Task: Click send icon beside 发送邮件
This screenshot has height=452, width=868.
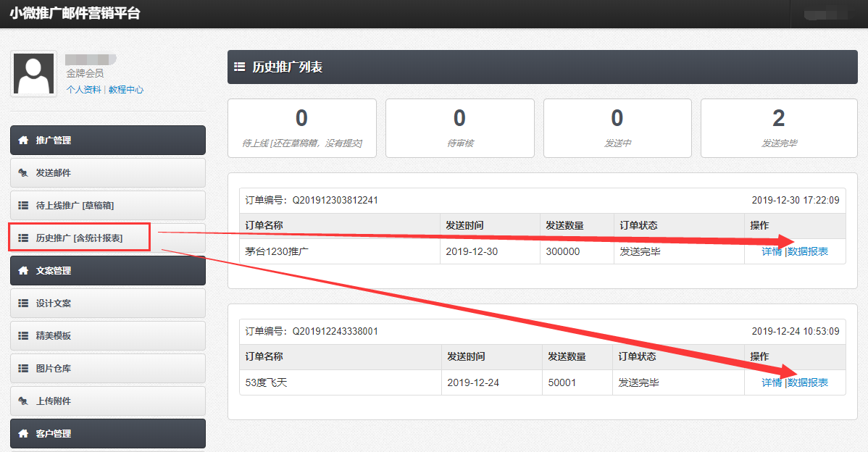Action: (x=23, y=172)
